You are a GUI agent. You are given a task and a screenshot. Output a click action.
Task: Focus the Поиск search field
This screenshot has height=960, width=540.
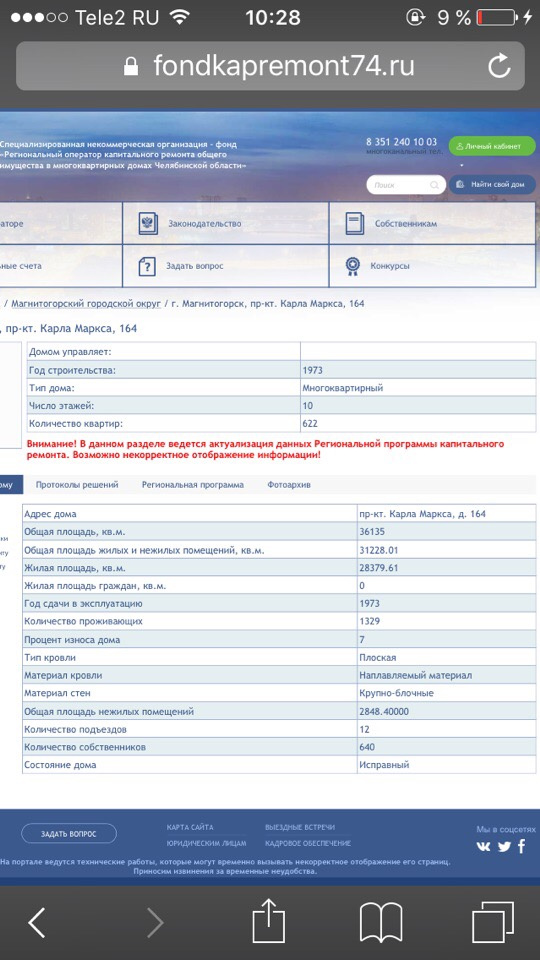pyautogui.click(x=405, y=184)
